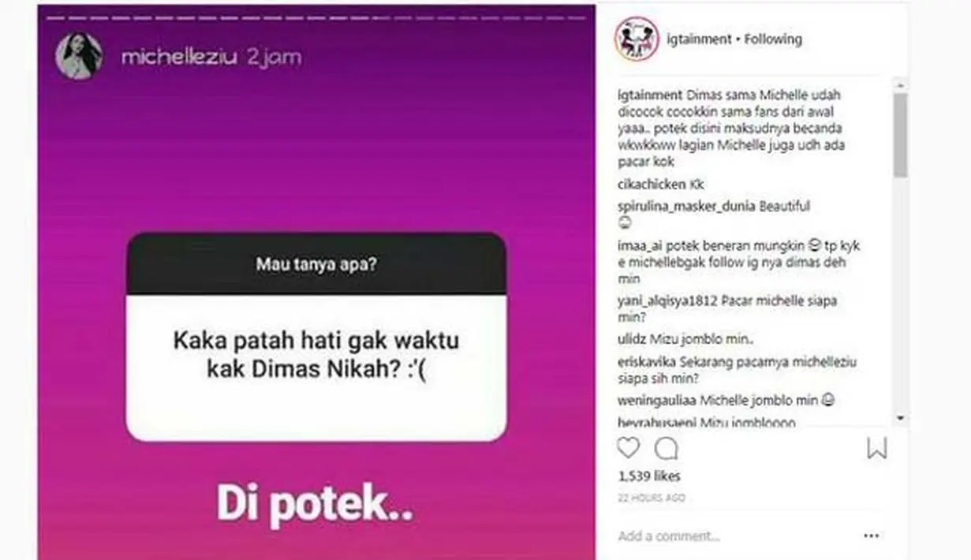
Task: Open comments via the speech bubble icon
Action: coord(667,448)
